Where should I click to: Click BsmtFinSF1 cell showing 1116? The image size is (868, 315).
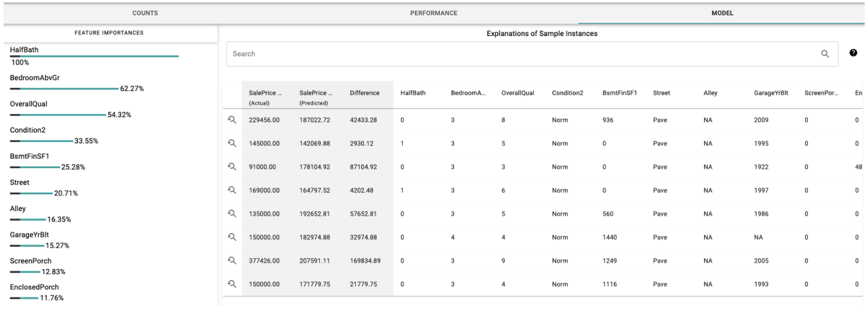point(609,284)
